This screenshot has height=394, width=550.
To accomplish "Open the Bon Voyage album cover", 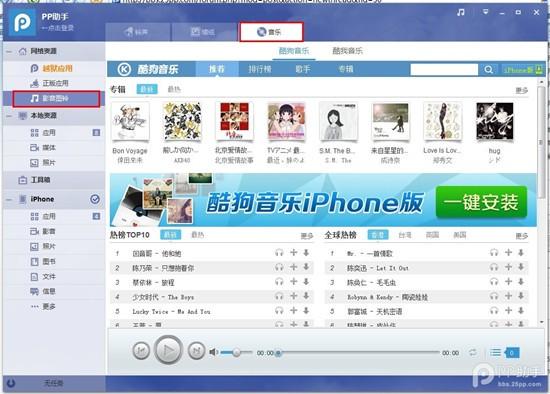I will (x=130, y=121).
